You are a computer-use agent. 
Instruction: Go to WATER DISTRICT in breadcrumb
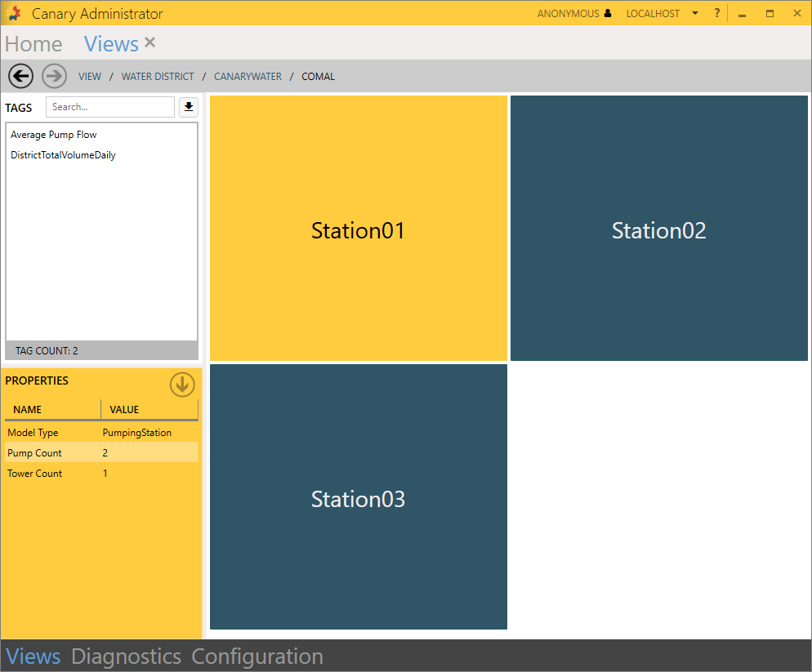point(158,77)
